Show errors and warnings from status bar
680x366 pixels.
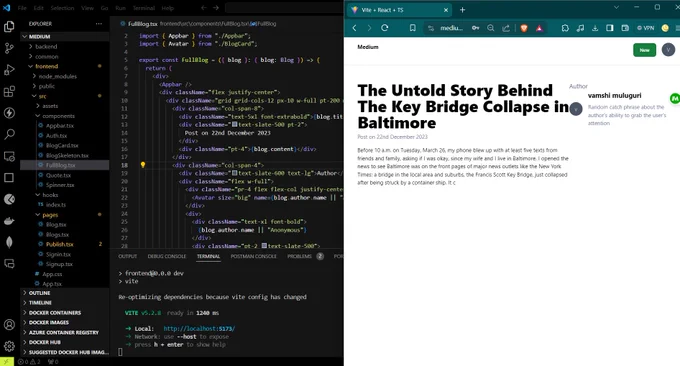click(29, 362)
